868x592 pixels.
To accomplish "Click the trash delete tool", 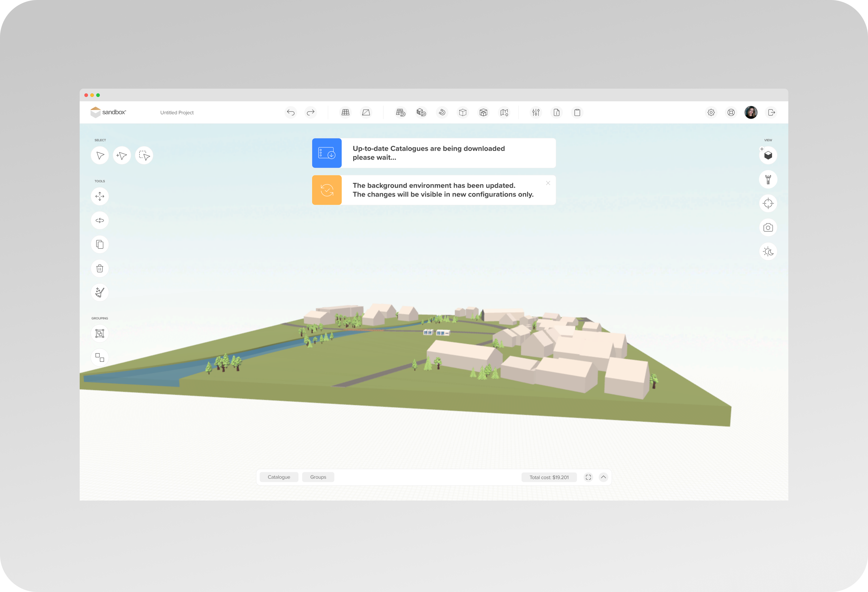I will coord(100,268).
